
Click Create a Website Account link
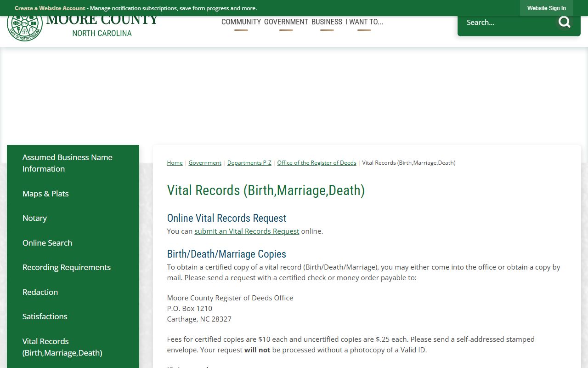[x=50, y=8]
